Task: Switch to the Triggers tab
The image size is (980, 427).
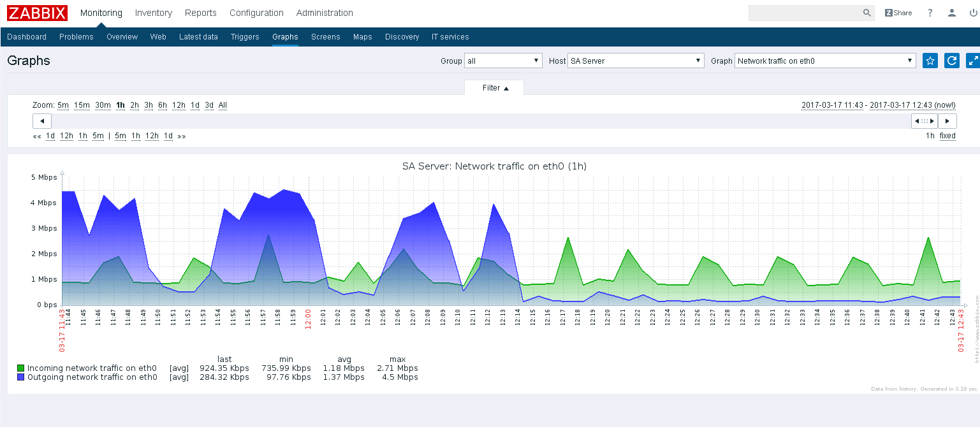Action: tap(245, 36)
